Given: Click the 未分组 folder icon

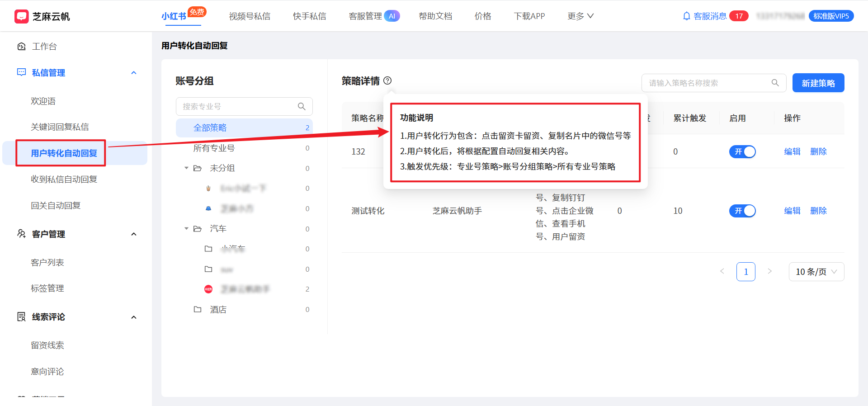Looking at the screenshot, I should 198,168.
